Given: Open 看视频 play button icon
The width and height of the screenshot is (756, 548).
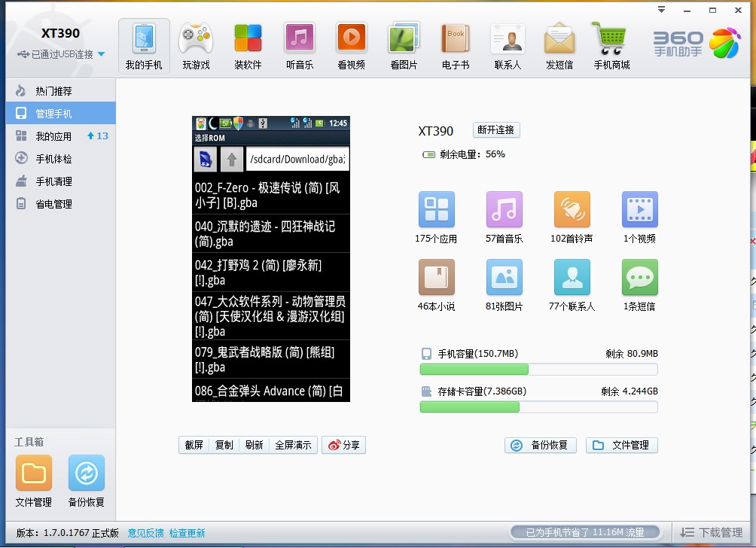Looking at the screenshot, I should tap(352, 46).
